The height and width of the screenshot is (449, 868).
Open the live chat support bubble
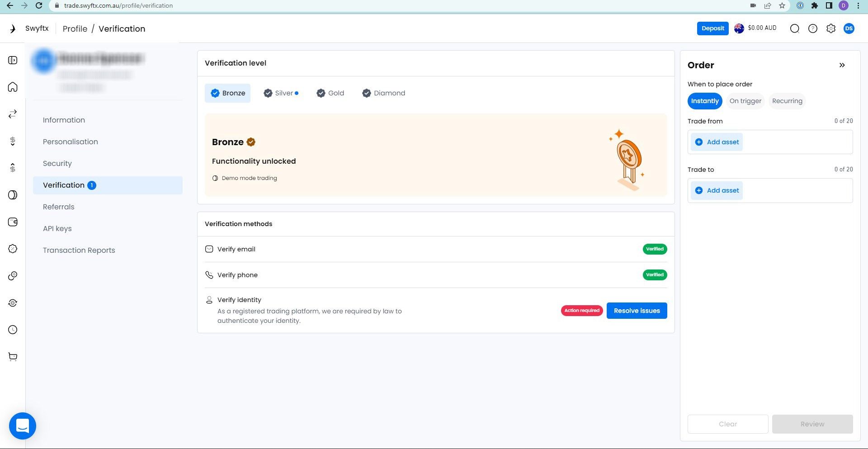23,426
